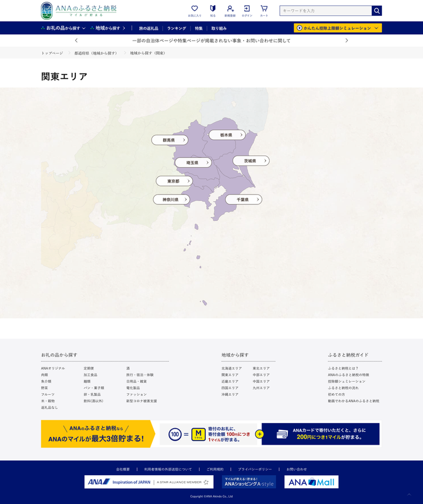Image resolution: width=423 pixels, height=504 pixels.
Task: Open フルーツ footer category link
Action: 48,394
